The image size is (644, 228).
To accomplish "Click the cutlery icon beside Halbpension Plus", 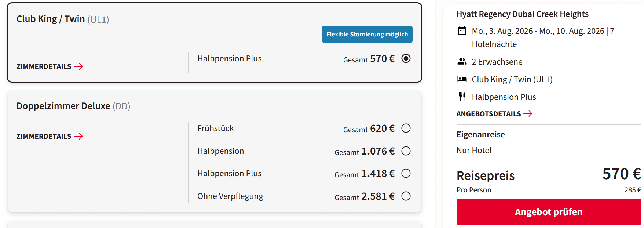I will pyautogui.click(x=462, y=97).
